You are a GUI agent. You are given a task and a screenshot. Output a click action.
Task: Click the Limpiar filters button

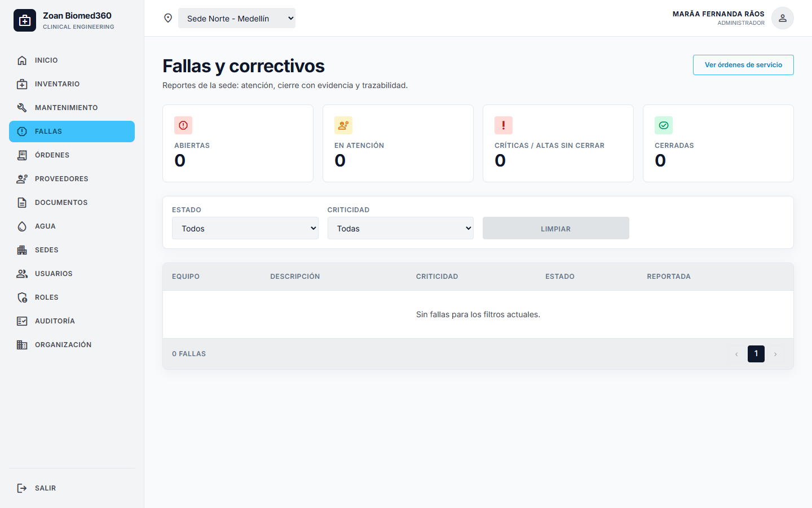pos(556,228)
